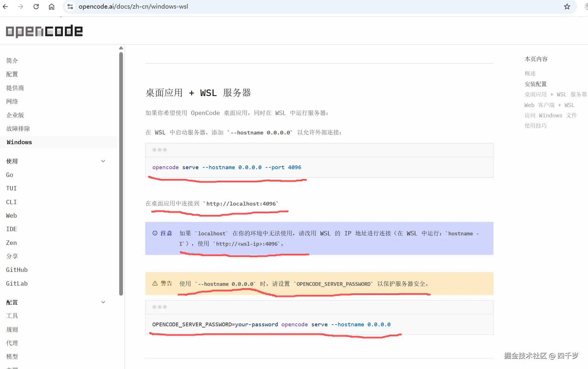Click the warning triangle icon in yellow callout
Viewport: 588px width, 369px height.
155,283
